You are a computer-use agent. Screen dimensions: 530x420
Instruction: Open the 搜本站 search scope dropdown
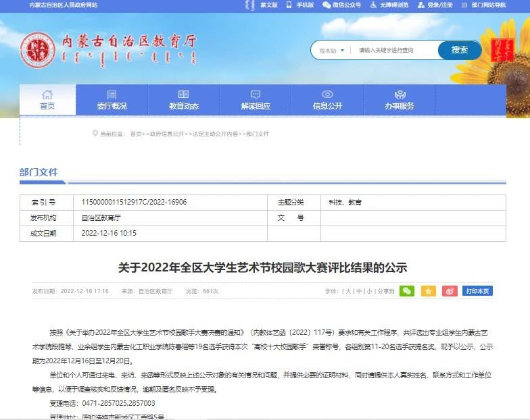[332, 51]
